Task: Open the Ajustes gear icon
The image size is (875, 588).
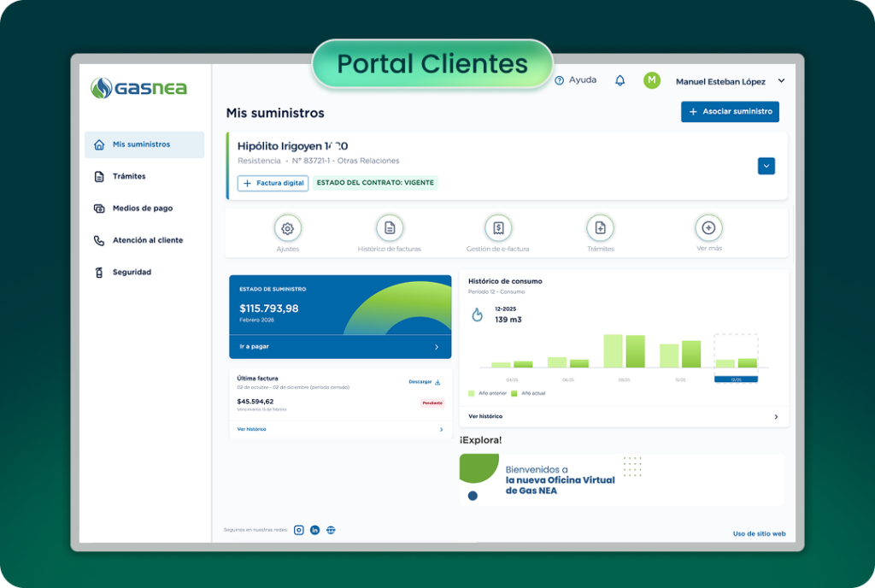Action: (287, 228)
